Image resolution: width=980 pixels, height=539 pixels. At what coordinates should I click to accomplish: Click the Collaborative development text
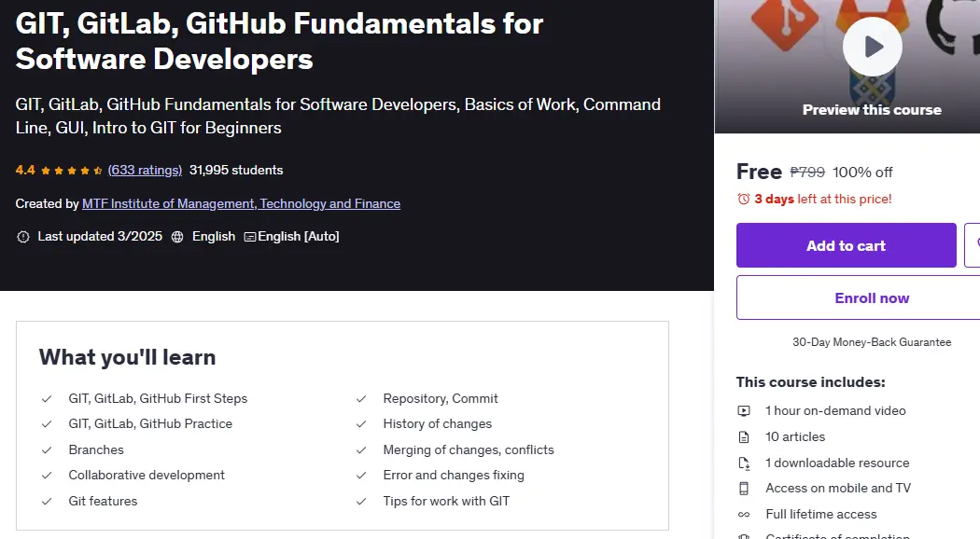coord(147,476)
